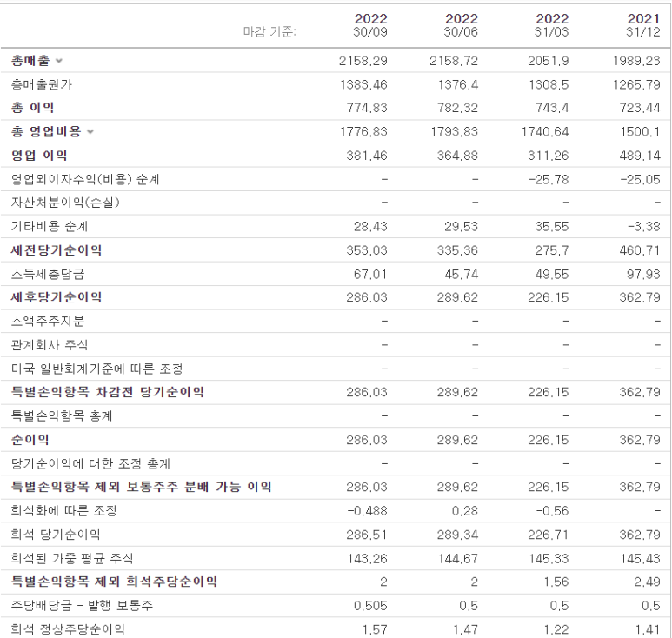Click pre-tax income value 460,71
Image resolution: width=672 pixels, height=638 pixels.
(x=640, y=250)
